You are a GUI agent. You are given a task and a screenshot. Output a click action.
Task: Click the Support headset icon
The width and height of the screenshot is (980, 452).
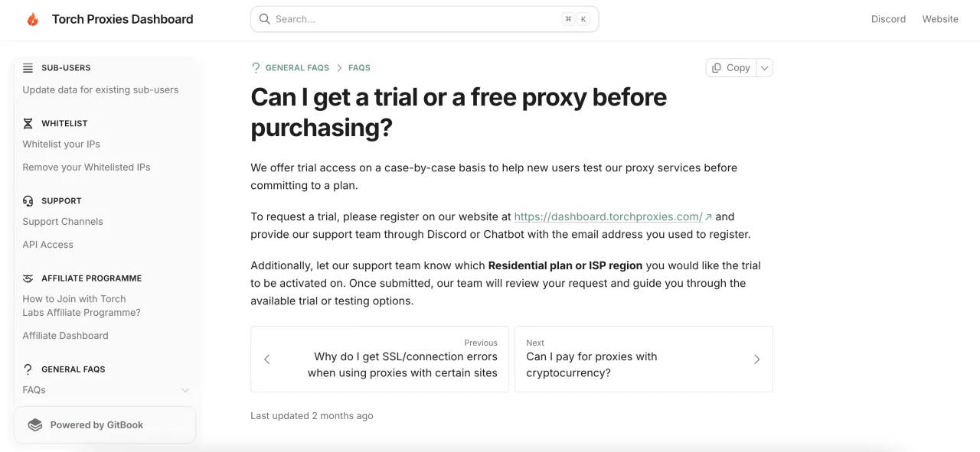coord(28,201)
